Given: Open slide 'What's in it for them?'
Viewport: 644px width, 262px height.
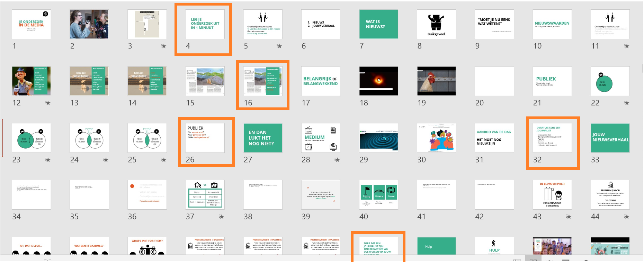Looking at the screenshot, I should (x=147, y=246).
